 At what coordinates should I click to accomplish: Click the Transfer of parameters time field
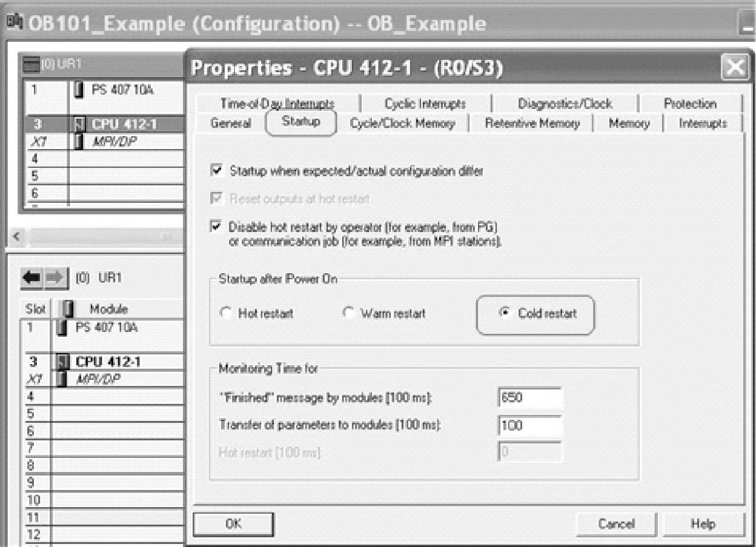point(529,425)
